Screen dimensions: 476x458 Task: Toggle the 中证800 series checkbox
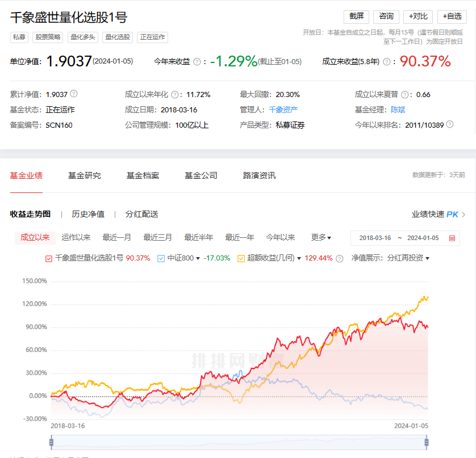click(x=161, y=259)
